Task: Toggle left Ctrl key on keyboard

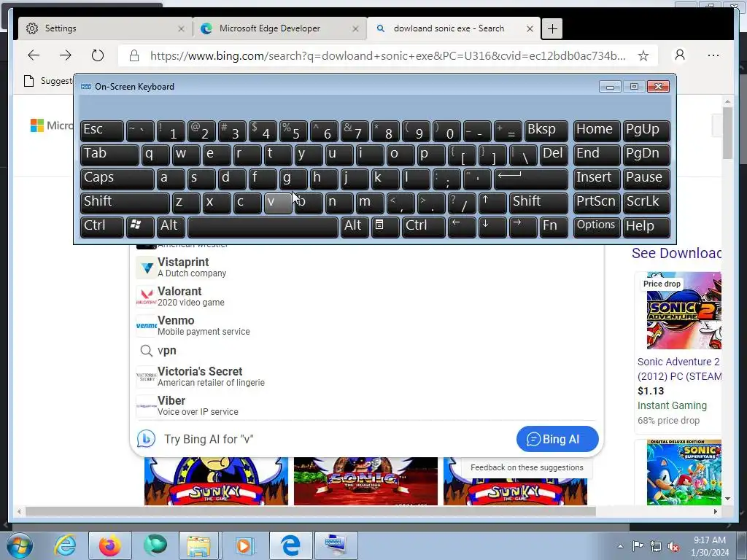Action: click(102, 226)
